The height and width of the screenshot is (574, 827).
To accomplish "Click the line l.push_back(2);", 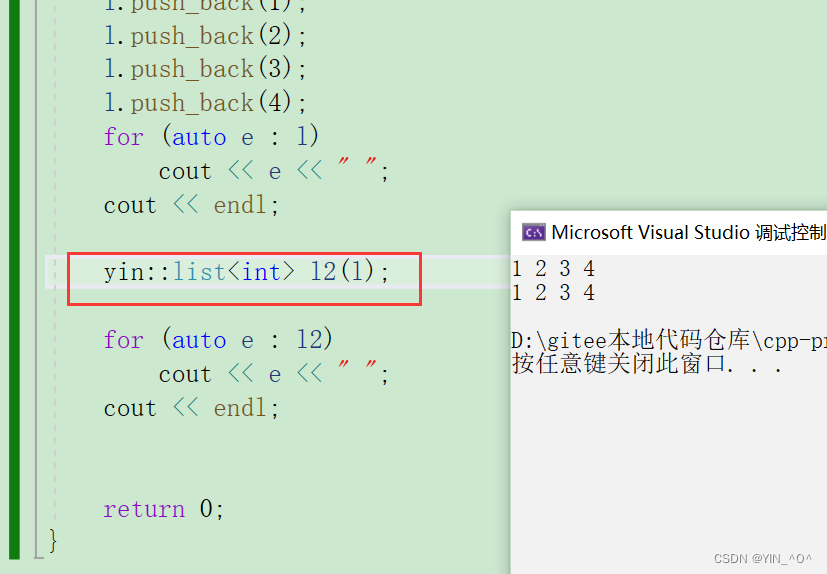I will tap(205, 36).
